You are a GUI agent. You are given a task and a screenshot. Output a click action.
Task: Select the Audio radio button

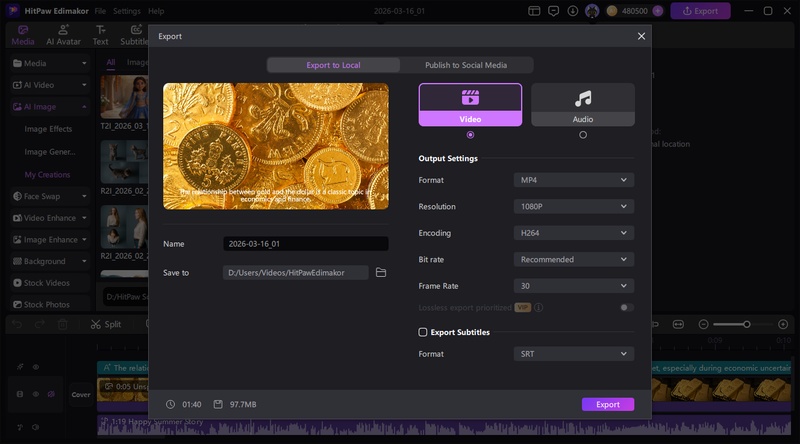(583, 135)
